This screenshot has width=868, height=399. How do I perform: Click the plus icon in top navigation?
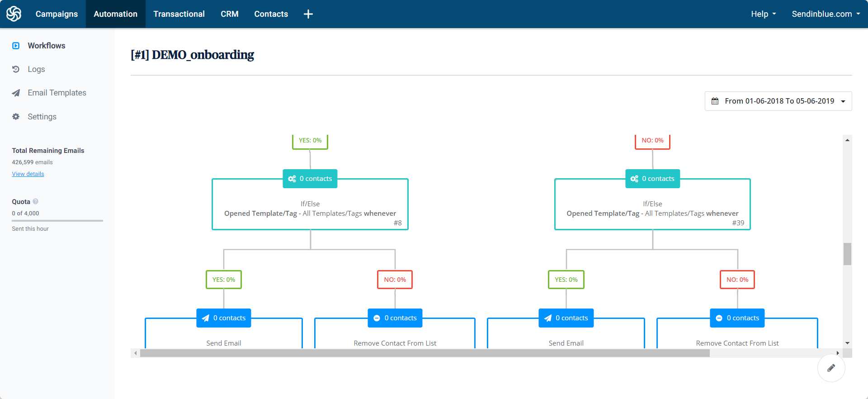pyautogui.click(x=308, y=14)
